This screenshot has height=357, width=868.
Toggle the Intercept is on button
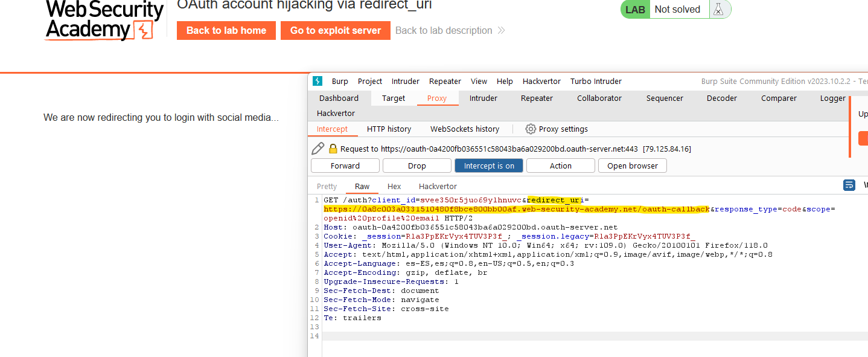click(489, 166)
